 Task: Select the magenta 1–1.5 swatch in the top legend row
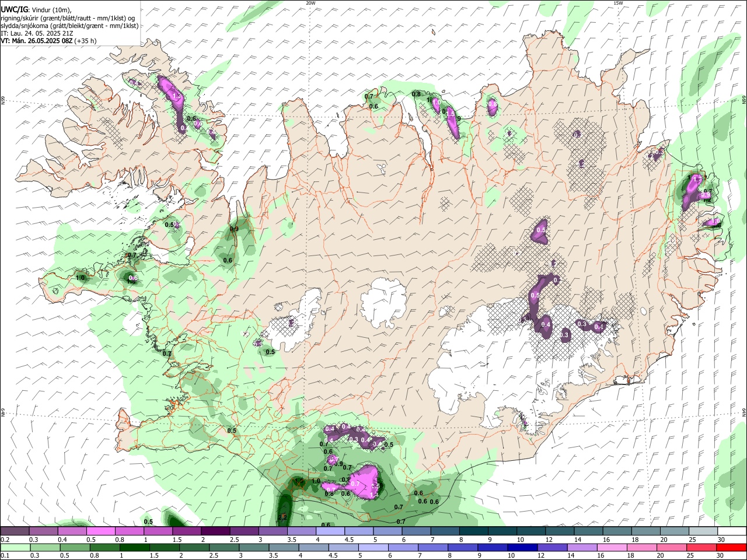point(158,531)
